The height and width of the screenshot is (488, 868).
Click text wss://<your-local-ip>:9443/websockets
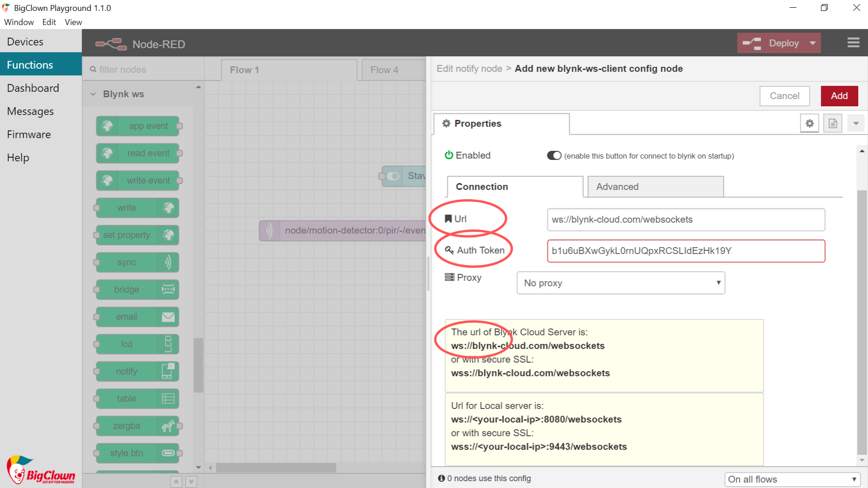(x=539, y=446)
